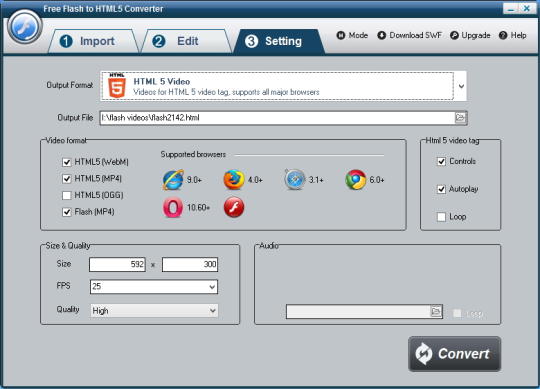Open the Help menu
Screen dimensions: 540x389
[512, 35]
